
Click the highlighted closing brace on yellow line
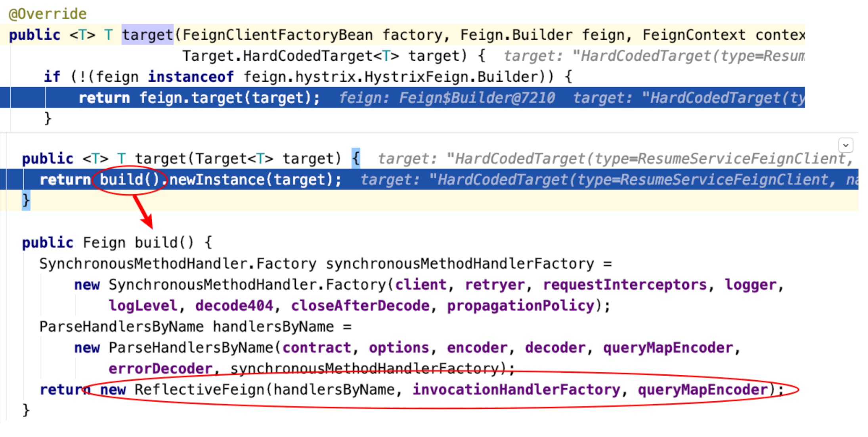26,200
